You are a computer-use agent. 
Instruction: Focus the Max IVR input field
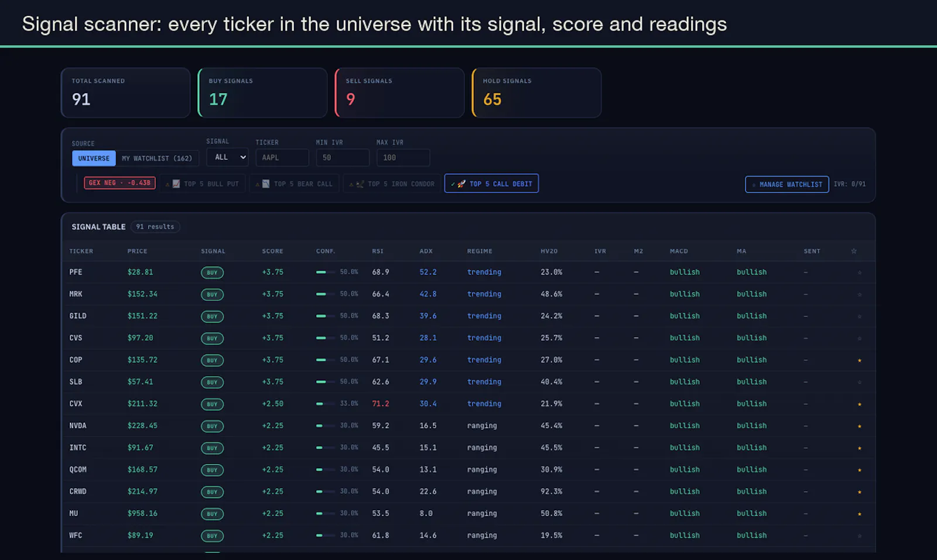tap(403, 157)
